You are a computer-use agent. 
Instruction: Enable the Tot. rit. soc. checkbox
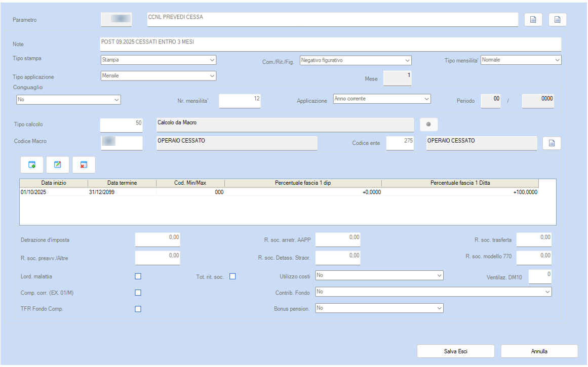232,276
